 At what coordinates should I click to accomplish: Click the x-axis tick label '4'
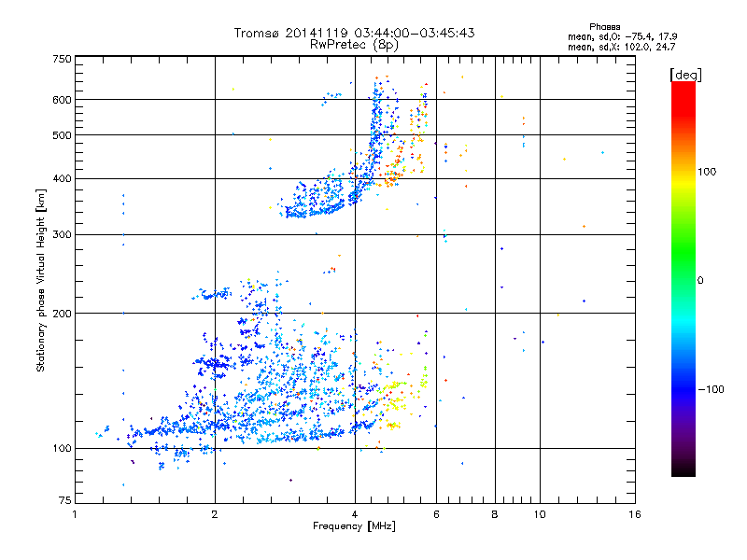tap(355, 514)
